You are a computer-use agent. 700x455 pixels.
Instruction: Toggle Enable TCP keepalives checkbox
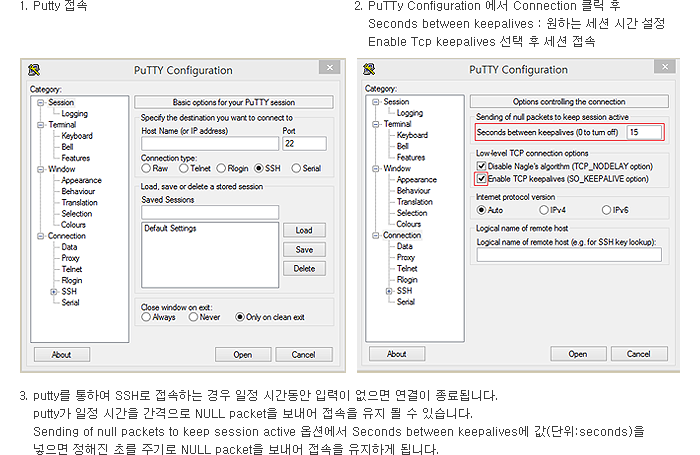[x=481, y=179]
